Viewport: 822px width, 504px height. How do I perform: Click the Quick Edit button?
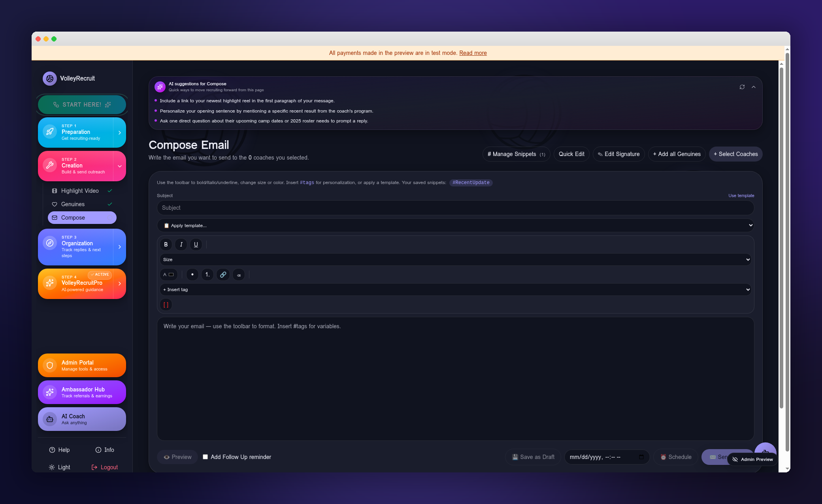click(571, 154)
